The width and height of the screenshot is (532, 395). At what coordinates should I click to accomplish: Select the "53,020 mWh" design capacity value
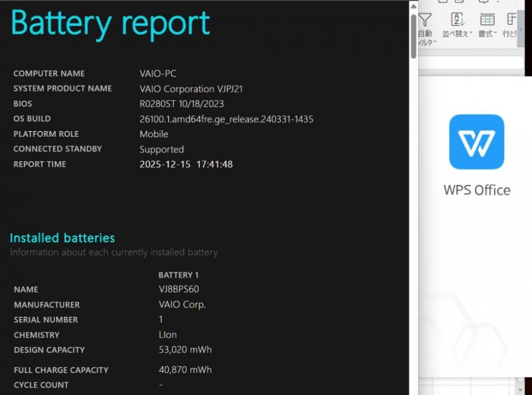[x=185, y=350]
